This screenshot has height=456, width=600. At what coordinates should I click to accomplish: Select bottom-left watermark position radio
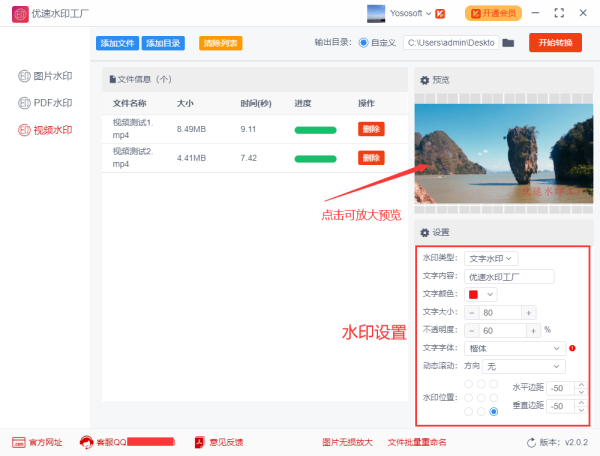tap(468, 411)
